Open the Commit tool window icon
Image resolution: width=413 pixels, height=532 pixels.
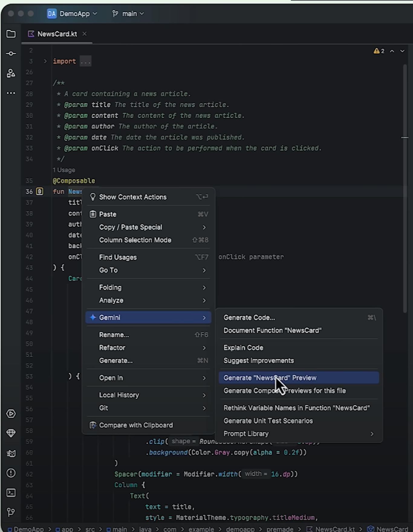coord(11,54)
